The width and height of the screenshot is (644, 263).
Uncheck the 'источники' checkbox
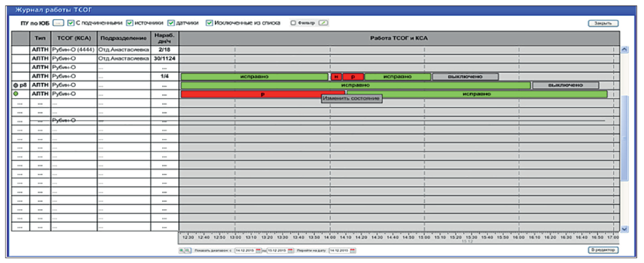click(x=130, y=23)
